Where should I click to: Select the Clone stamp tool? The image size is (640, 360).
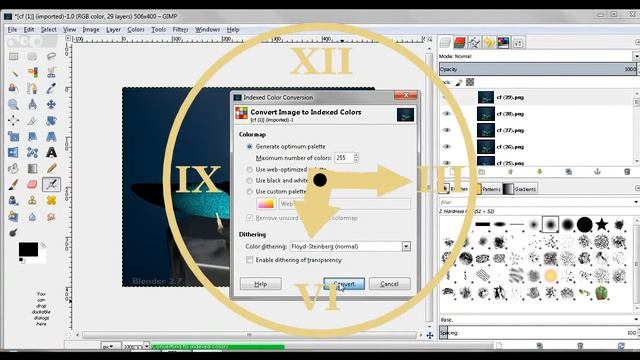(x=32, y=200)
